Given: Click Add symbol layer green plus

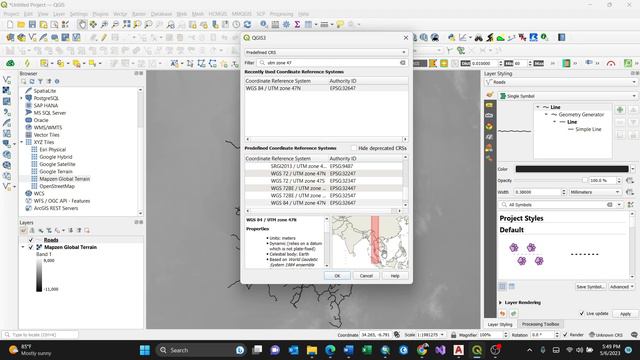Looking at the screenshot, I should click(x=620, y=110).
